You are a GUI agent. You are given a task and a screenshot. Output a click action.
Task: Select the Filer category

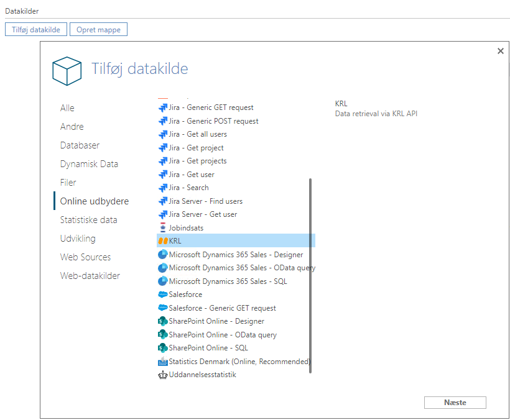click(x=68, y=183)
